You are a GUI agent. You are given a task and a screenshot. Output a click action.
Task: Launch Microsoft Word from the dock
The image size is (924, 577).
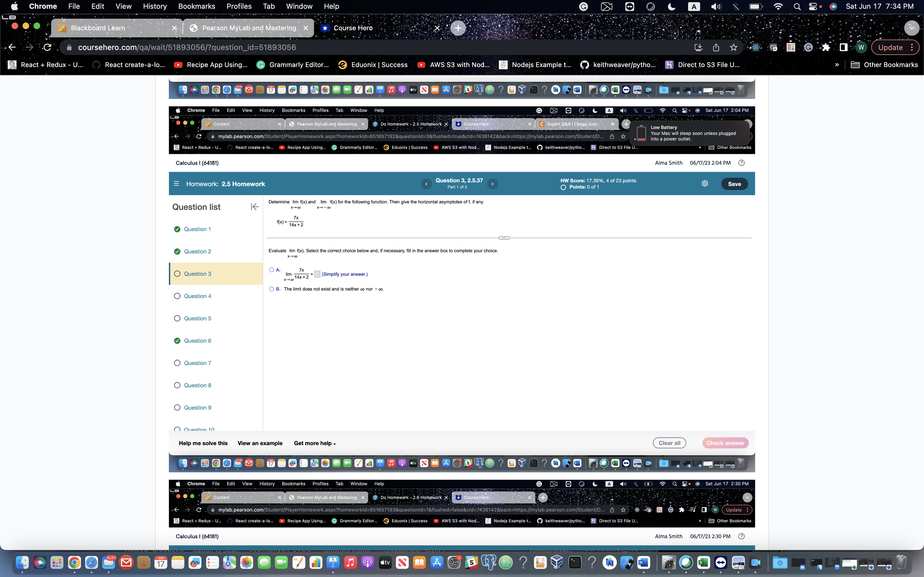[x=644, y=562]
